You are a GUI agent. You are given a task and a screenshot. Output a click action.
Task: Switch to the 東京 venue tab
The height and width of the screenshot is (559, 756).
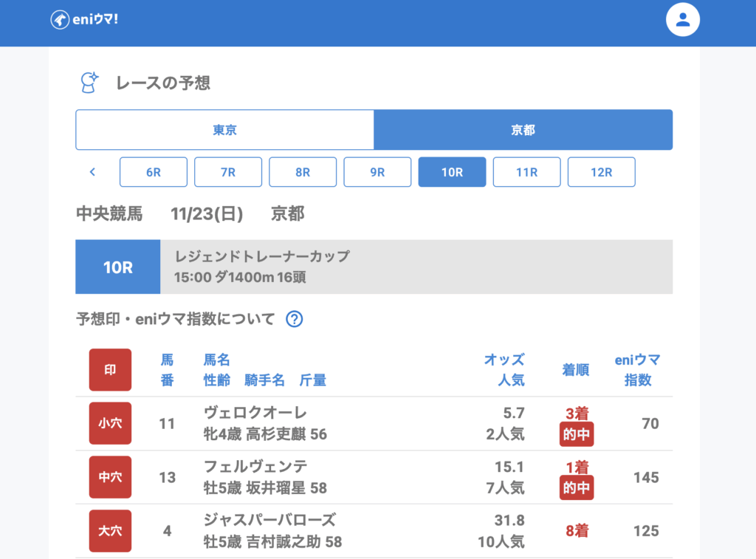(x=224, y=130)
